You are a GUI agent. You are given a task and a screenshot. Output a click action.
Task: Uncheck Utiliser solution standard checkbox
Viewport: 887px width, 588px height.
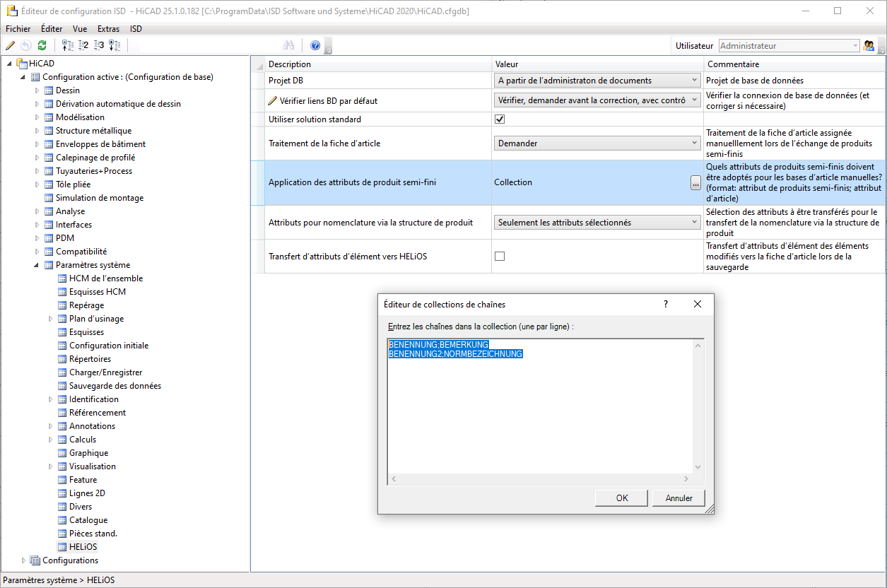500,119
